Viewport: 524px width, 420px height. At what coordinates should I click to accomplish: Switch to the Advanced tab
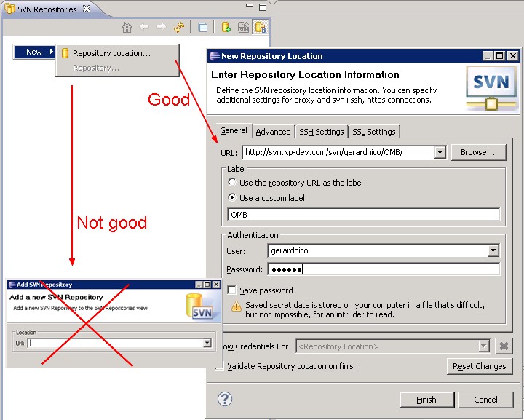tap(273, 132)
